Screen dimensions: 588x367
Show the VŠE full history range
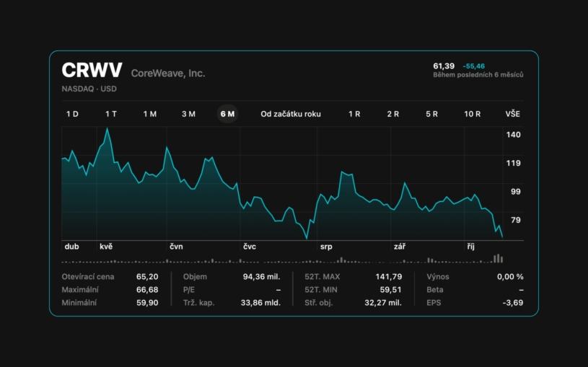tap(513, 114)
